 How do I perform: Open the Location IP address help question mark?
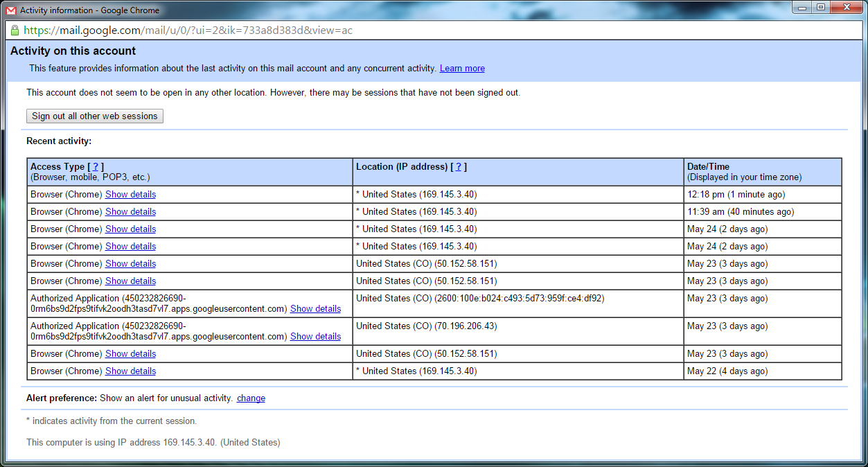coord(459,167)
